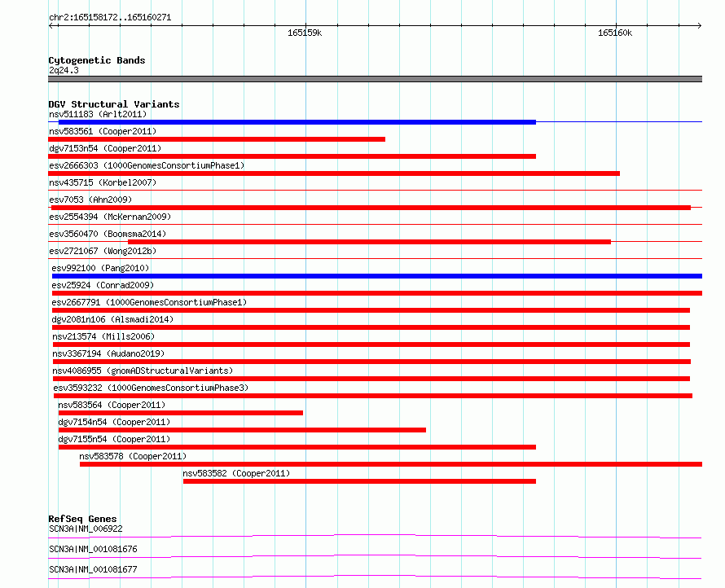This screenshot has width=725, height=588.
Task: Click the 165159k ruler position marker
Action: [x=305, y=33]
